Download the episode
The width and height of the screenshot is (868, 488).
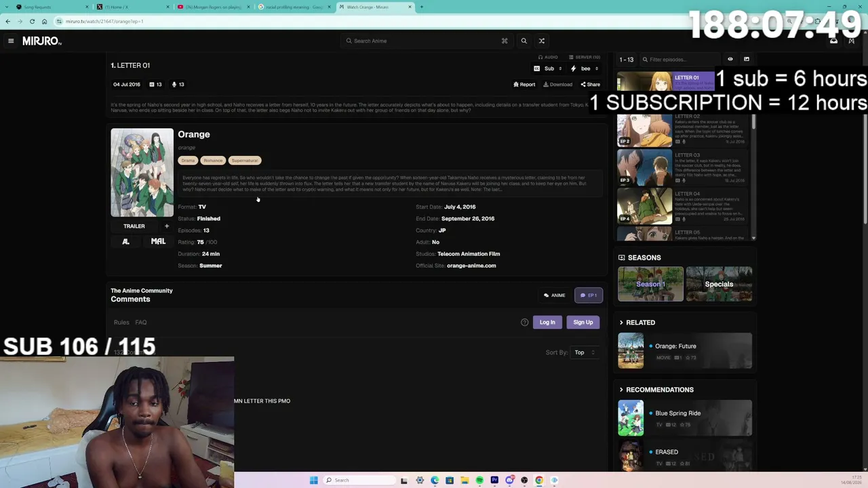click(558, 85)
